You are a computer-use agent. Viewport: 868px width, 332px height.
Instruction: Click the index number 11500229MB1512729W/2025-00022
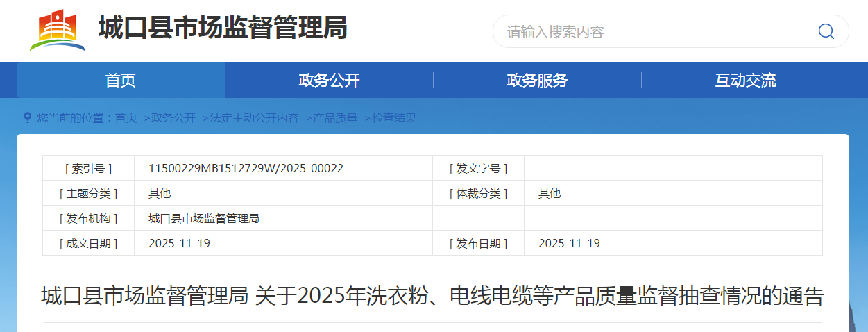246,168
